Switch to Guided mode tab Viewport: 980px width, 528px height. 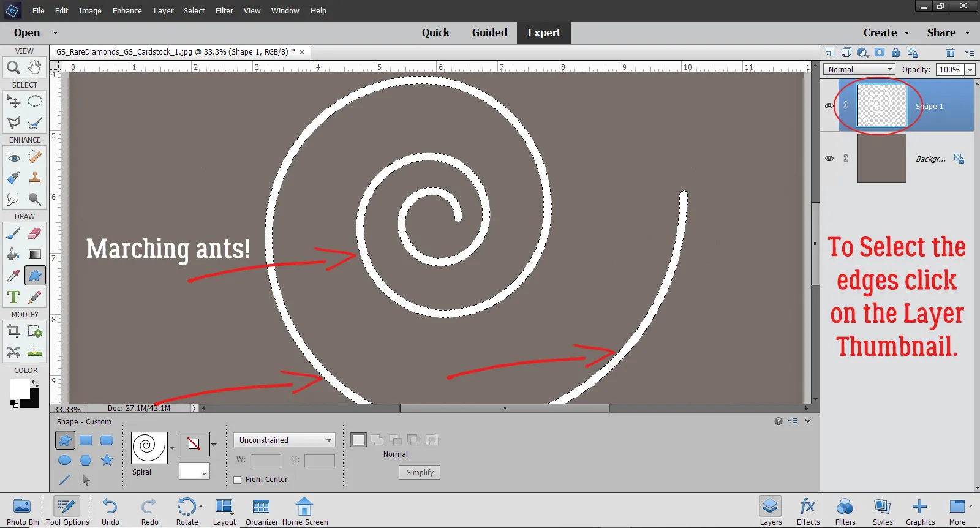click(x=489, y=32)
